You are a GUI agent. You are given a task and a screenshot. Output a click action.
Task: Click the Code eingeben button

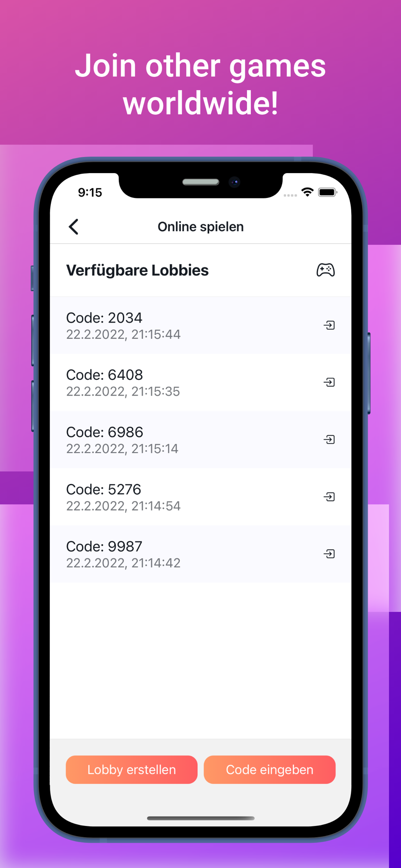(x=270, y=769)
